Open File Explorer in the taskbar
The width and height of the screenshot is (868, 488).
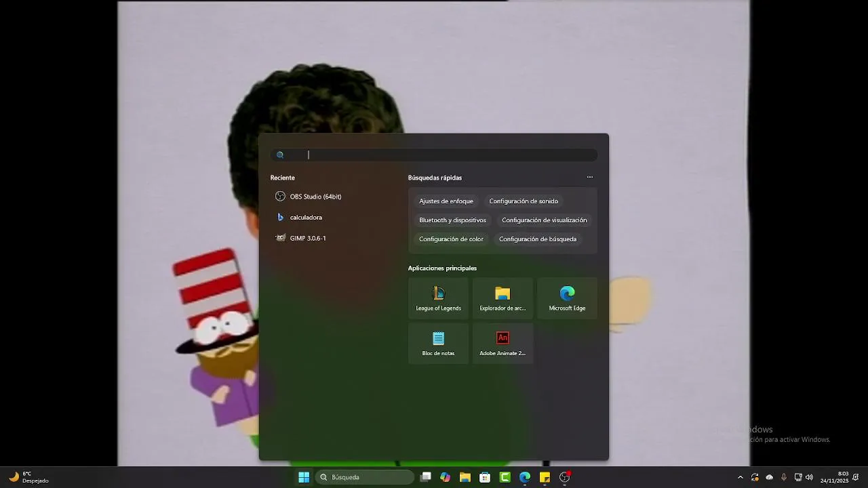coord(465,477)
